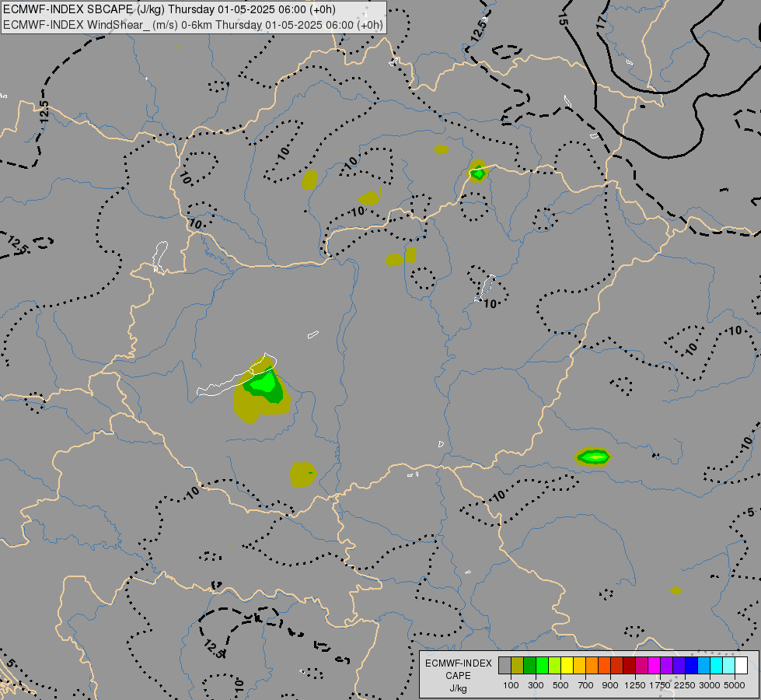This screenshot has height=700, width=761.
Task: Click the legend tick label 1250
Action: tap(635, 685)
